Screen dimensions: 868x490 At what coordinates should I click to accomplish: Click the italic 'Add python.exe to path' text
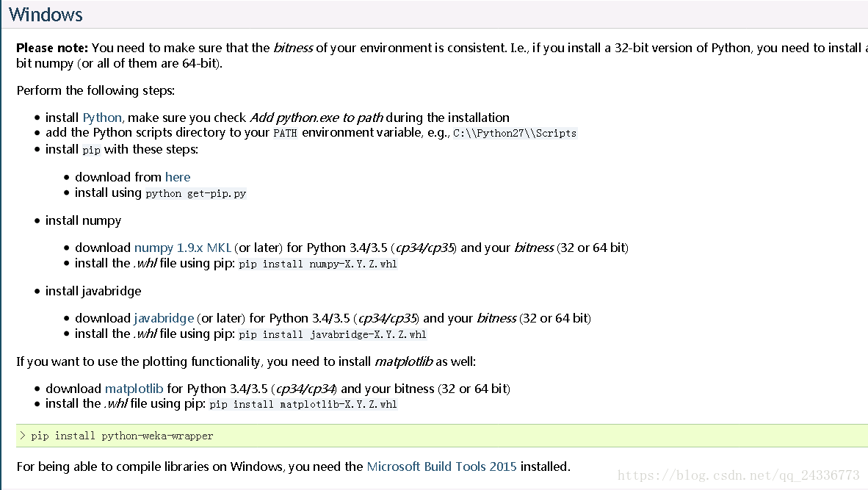click(316, 118)
